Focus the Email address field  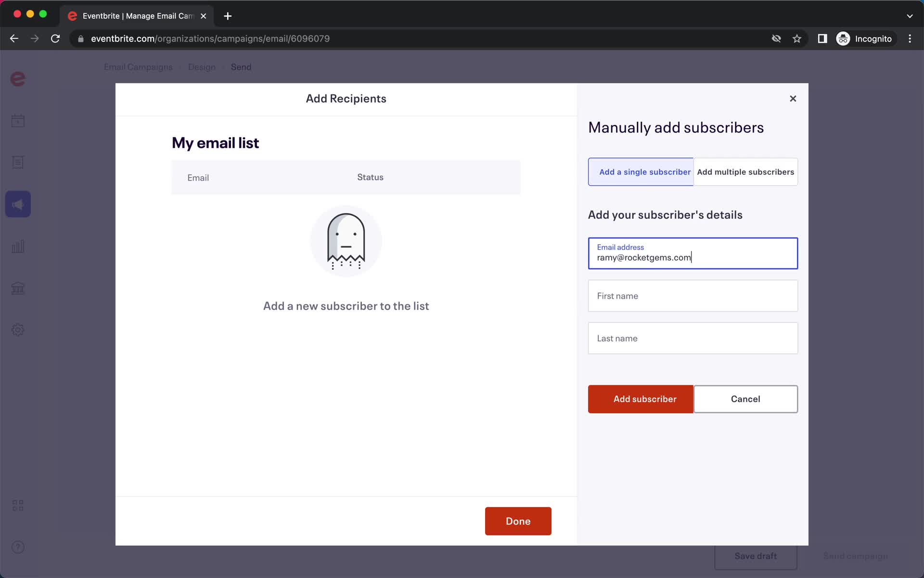click(693, 253)
